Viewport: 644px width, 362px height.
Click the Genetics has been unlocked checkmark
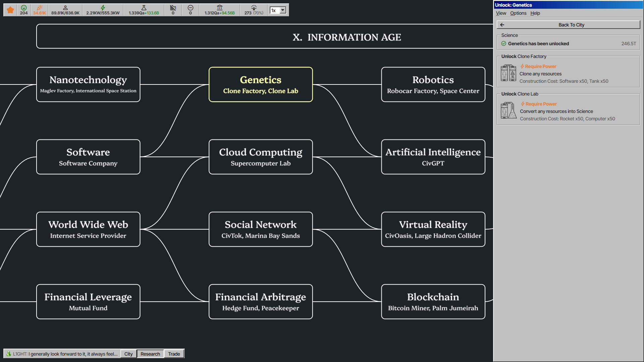[504, 43]
